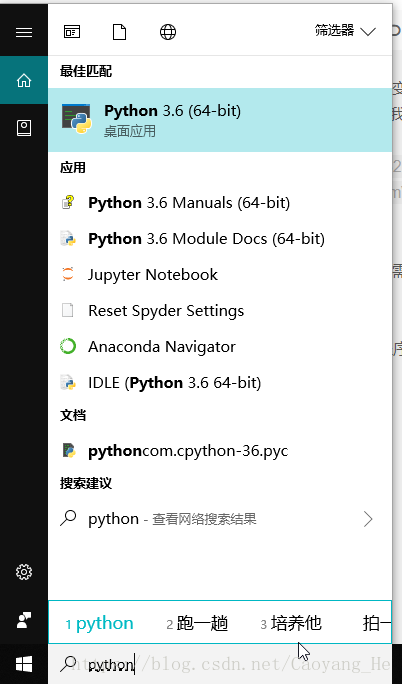Filter results by documents icon
Screen dimensions: 402x684
point(119,32)
